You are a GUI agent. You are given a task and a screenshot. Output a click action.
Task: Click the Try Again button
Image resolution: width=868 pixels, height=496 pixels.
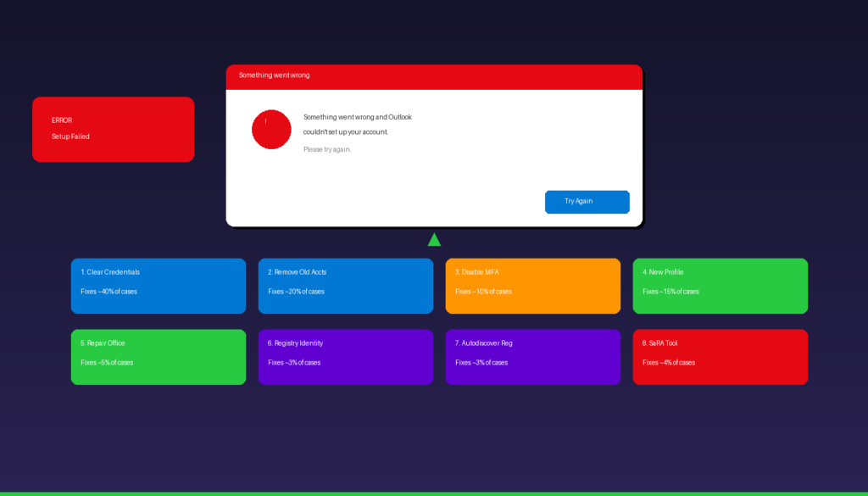click(587, 202)
